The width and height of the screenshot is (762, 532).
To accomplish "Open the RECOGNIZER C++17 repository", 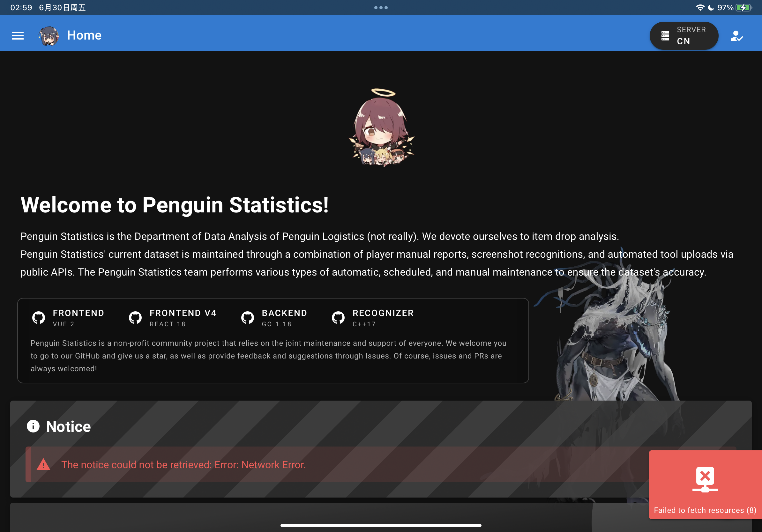I will point(373,317).
